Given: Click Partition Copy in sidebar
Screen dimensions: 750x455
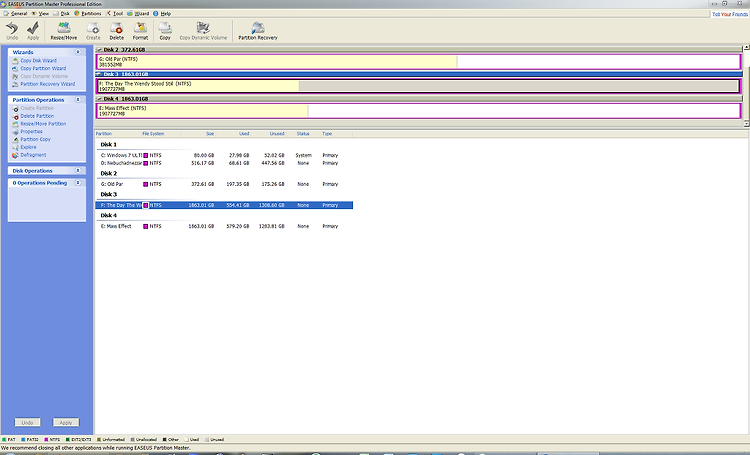Looking at the screenshot, I should click(35, 139).
